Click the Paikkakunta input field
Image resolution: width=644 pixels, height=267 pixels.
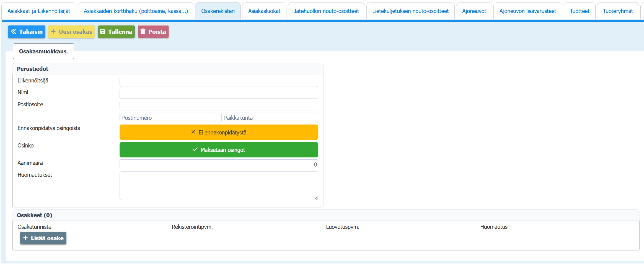(x=269, y=118)
